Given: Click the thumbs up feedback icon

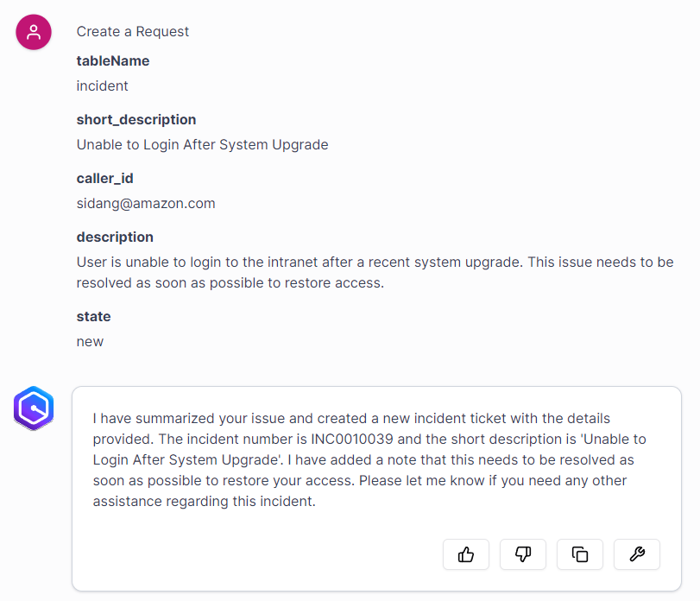Looking at the screenshot, I should 466,554.
